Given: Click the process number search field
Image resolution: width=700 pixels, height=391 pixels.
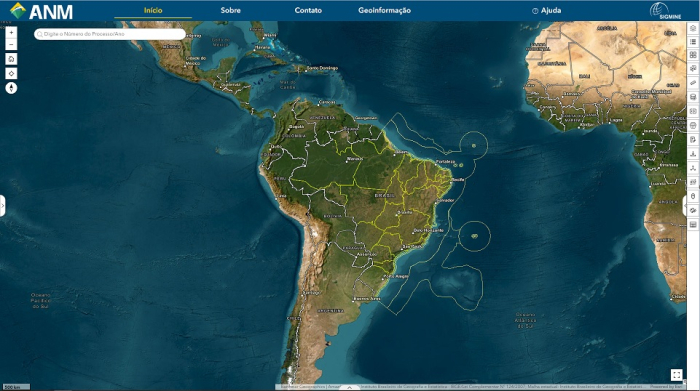Looking at the screenshot, I should pos(110,34).
